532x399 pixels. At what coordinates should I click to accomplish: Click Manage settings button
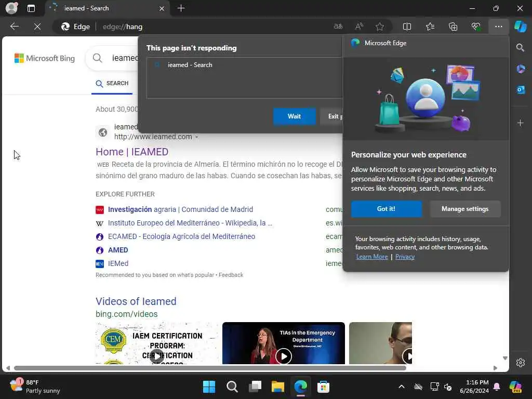pyautogui.click(x=465, y=209)
